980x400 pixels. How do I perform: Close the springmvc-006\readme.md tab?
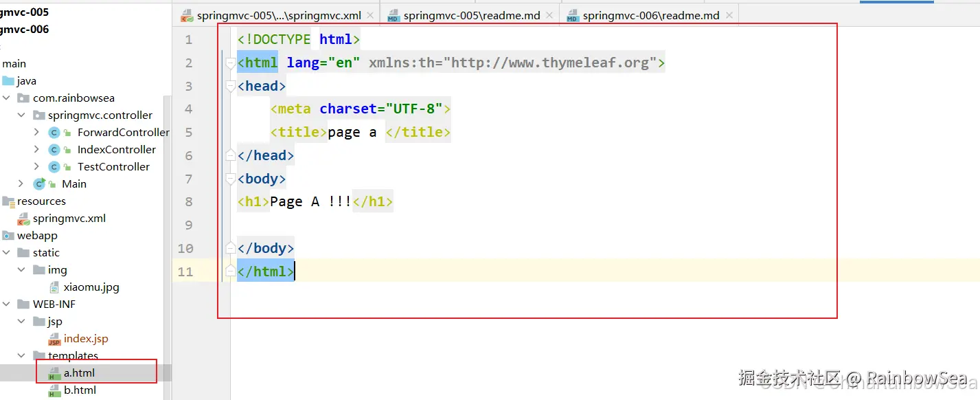click(x=729, y=15)
